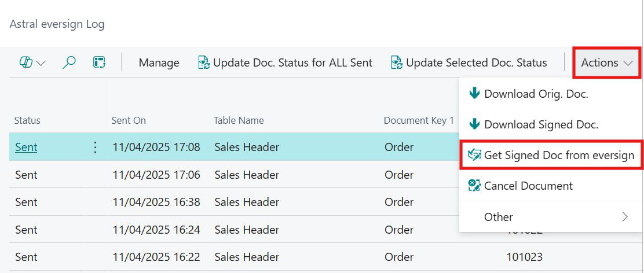The height and width of the screenshot is (273, 644).
Task: Select the row sent at 17:06
Action: pos(156,175)
